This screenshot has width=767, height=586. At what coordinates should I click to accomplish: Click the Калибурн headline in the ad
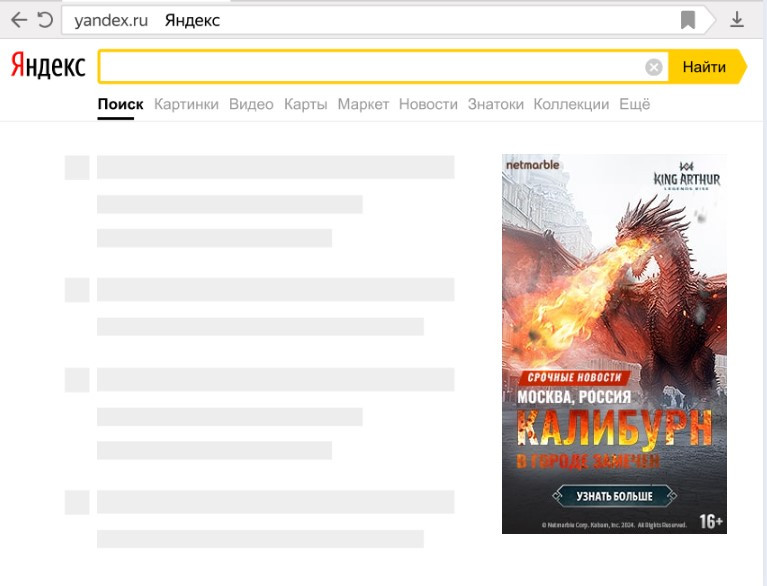click(614, 429)
